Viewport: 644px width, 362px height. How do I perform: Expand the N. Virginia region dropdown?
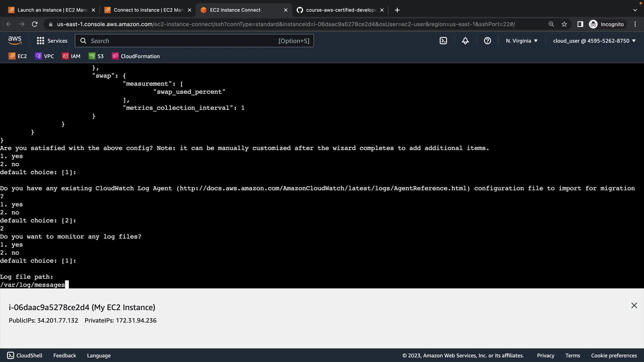522,41
